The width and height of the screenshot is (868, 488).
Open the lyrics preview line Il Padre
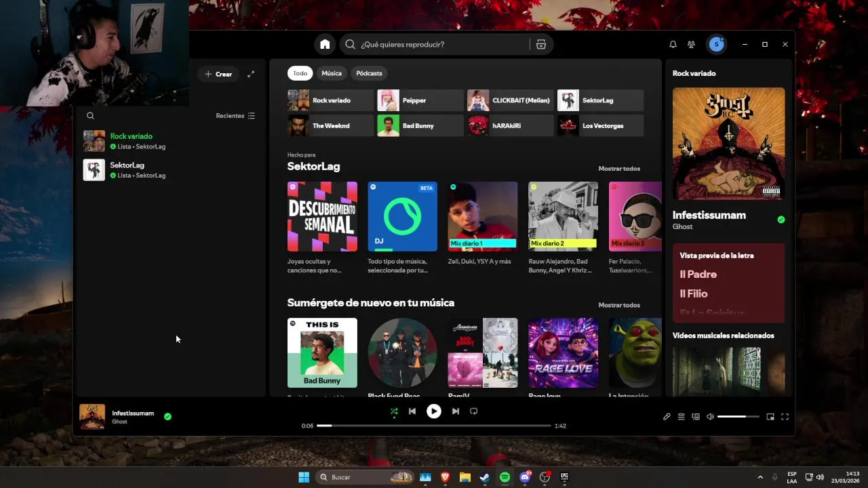[698, 274]
